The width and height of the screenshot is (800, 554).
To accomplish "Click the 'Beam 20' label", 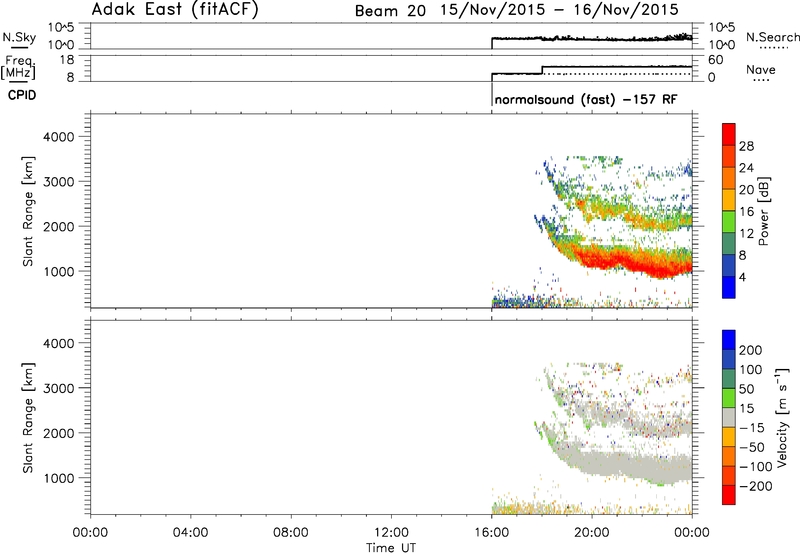I will click(390, 11).
